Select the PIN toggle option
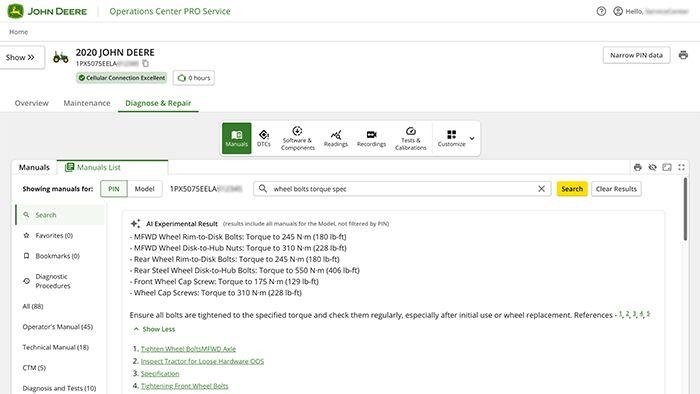Screen dimensions: 700x394 114,189
